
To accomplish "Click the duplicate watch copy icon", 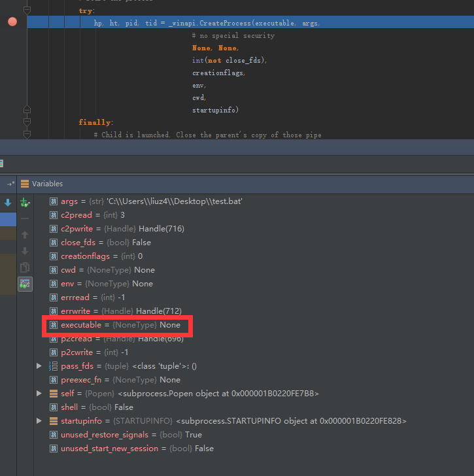I will pos(25,267).
